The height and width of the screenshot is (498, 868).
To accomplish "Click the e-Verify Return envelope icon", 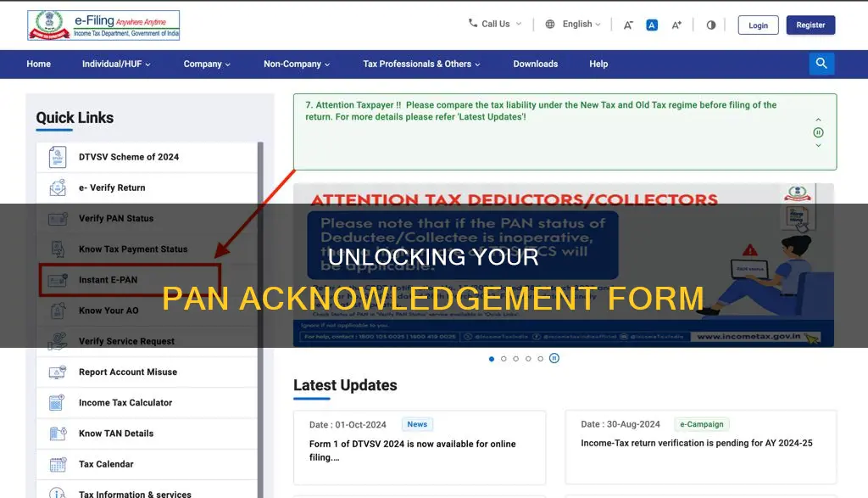I will coord(58,187).
